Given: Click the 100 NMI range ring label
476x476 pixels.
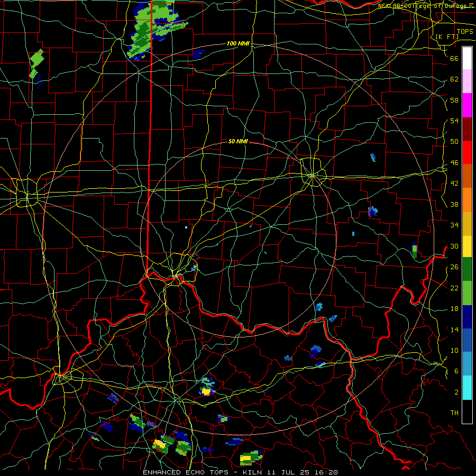Looking at the screenshot, I should [x=238, y=44].
